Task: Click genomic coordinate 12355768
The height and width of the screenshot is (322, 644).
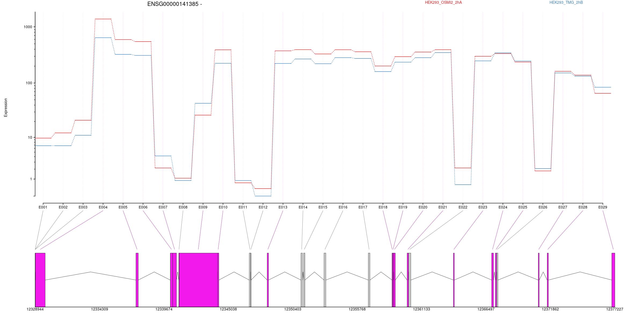Action: click(x=357, y=309)
